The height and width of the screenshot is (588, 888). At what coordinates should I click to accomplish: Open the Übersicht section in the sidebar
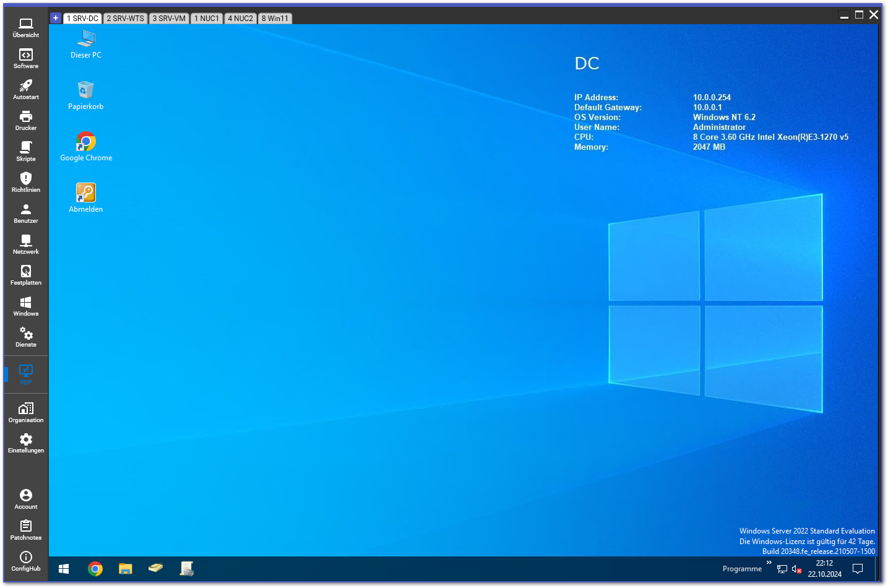point(26,28)
